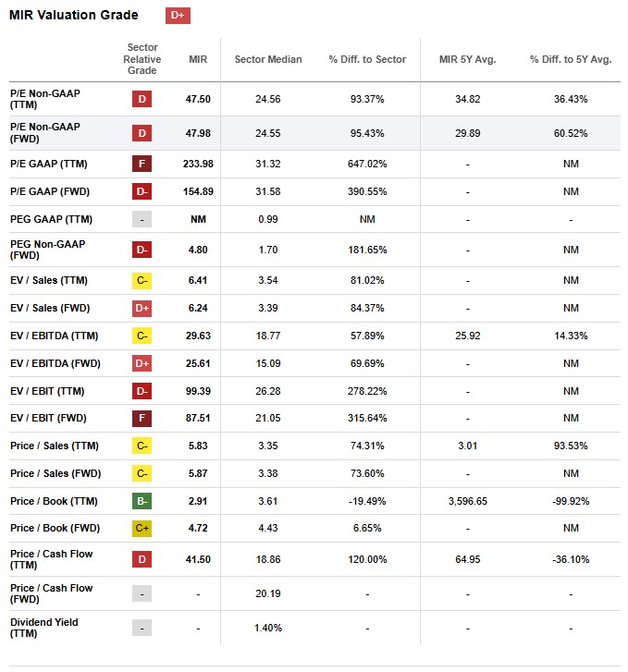Click the MIR Valuation Grade heading

pos(74,16)
